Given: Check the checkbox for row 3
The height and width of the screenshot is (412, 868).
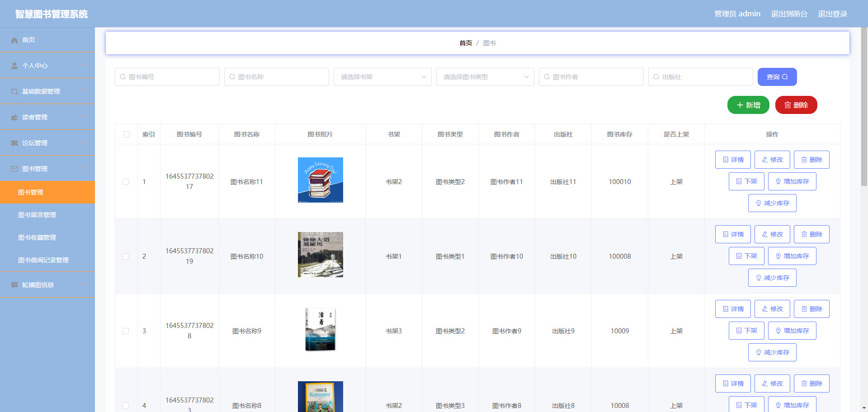Looking at the screenshot, I should 126,331.
